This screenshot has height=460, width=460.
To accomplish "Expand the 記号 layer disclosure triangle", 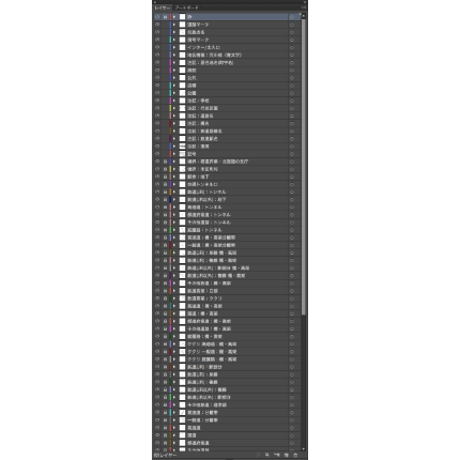I will click(x=174, y=154).
